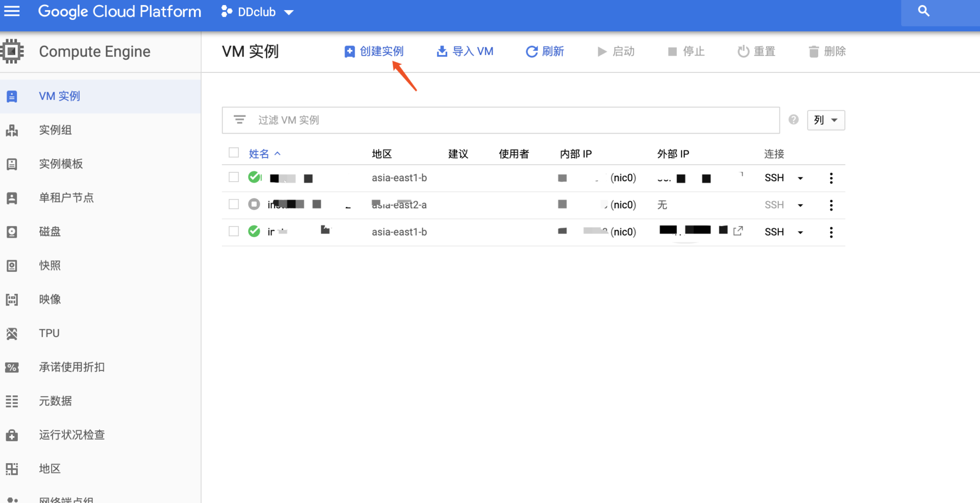Click SSH for first asia-east1-b instance
Screen dimensions: 980x503
[x=774, y=178]
